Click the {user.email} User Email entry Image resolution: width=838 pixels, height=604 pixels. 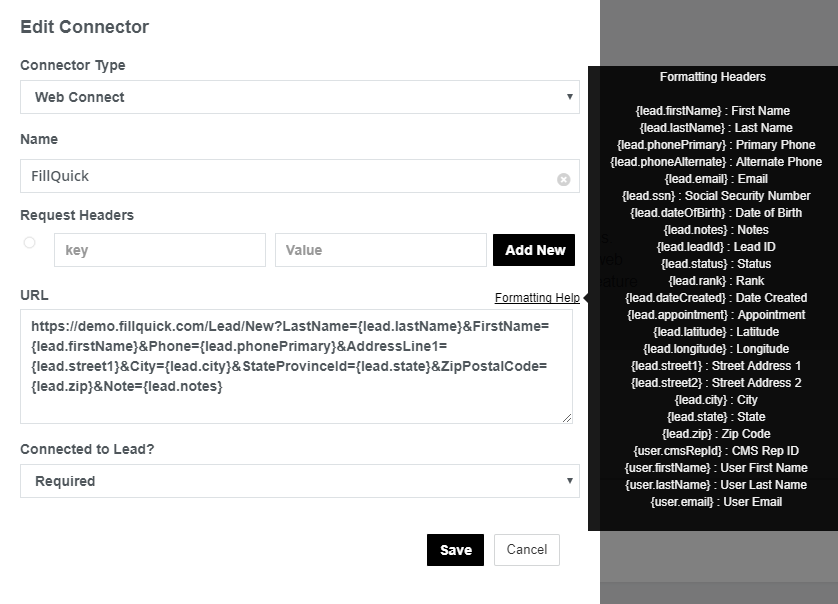(x=713, y=502)
